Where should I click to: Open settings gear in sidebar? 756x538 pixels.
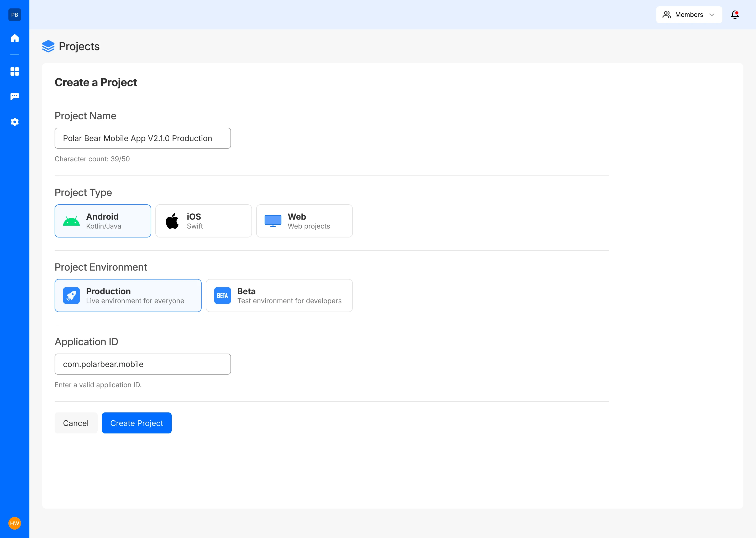tap(14, 122)
